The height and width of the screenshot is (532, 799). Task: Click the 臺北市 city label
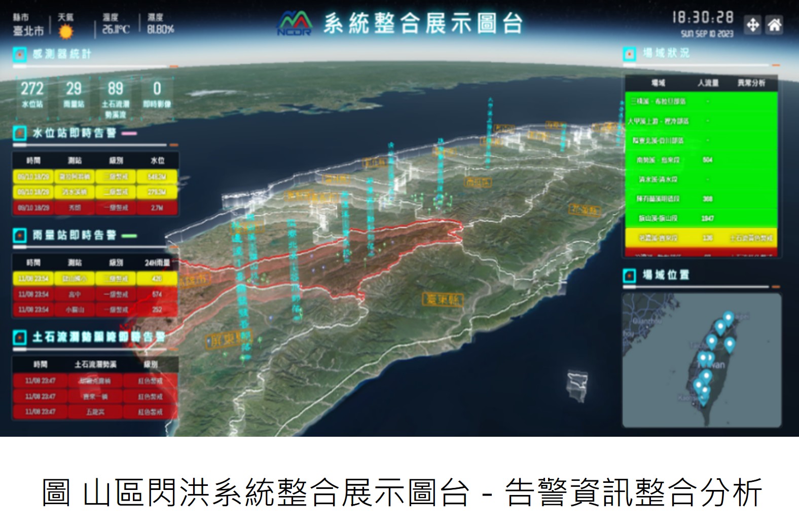click(x=29, y=31)
